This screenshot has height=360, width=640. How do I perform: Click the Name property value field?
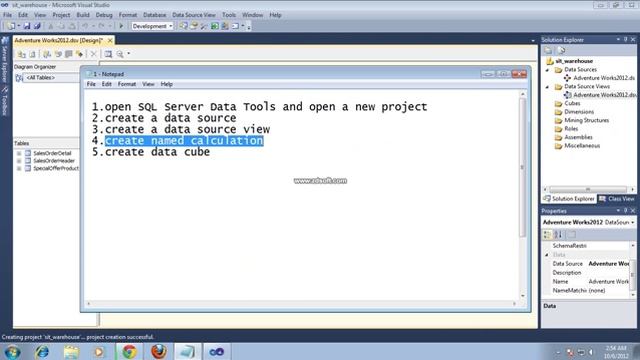609,282
